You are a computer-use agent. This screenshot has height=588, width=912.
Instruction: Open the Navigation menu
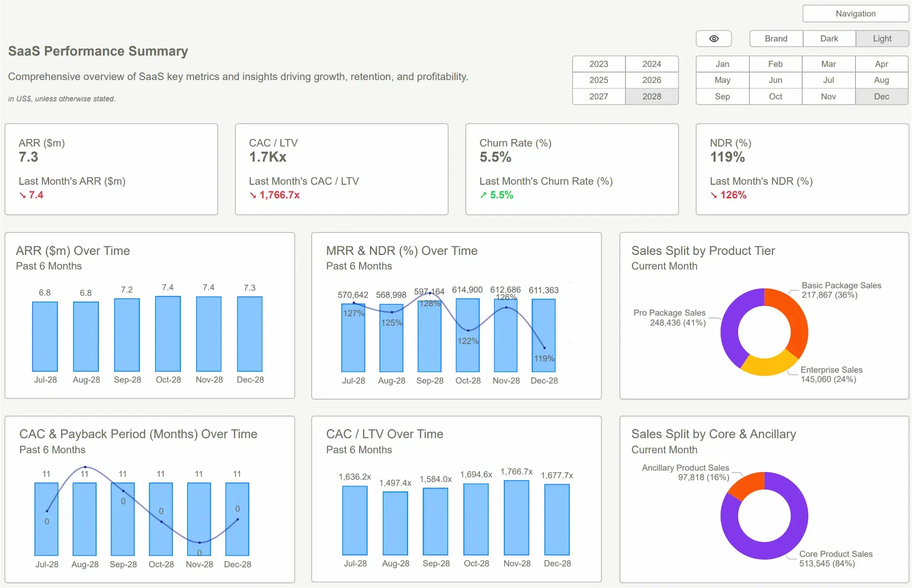click(x=855, y=13)
